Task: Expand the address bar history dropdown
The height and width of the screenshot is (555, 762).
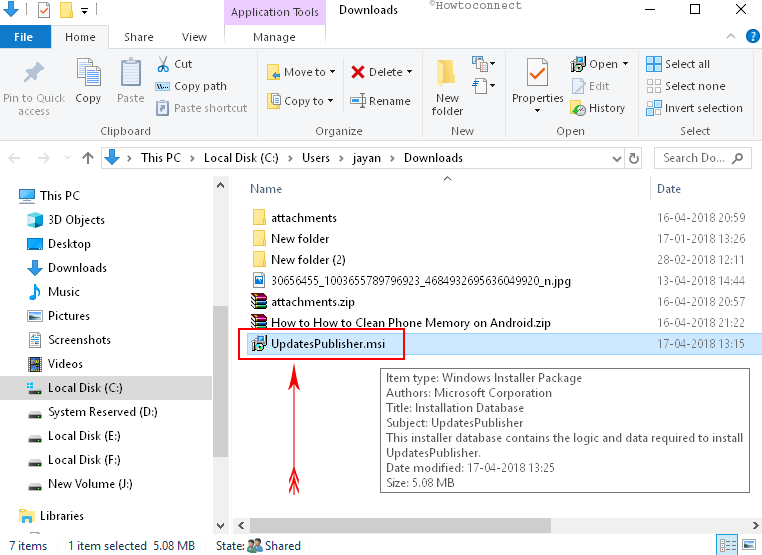Action: [616, 158]
